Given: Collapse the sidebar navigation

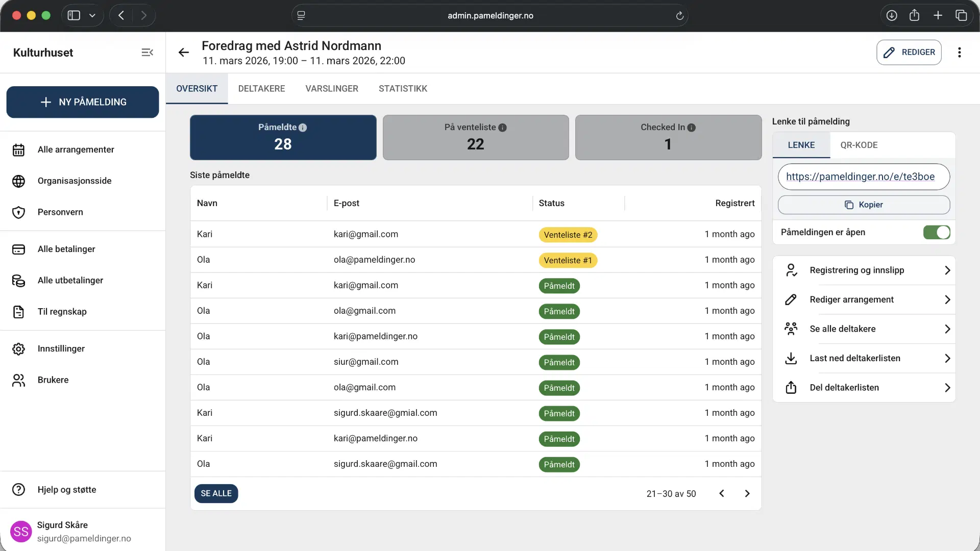Looking at the screenshot, I should pyautogui.click(x=147, y=52).
